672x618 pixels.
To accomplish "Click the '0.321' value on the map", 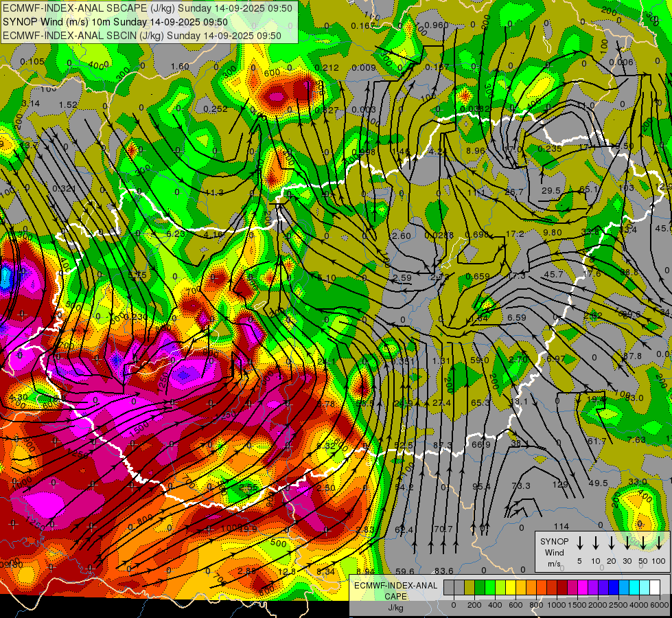I will 65,188.
